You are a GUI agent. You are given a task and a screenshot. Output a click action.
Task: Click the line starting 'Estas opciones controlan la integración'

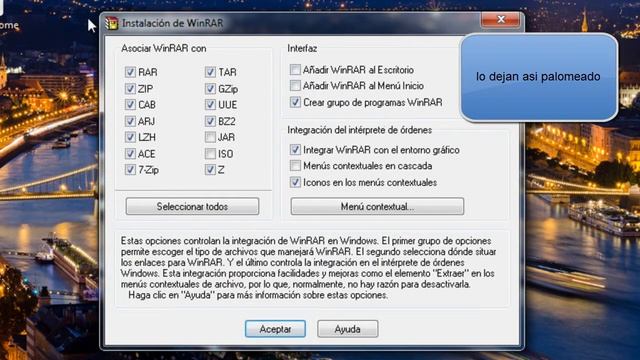tap(306, 241)
